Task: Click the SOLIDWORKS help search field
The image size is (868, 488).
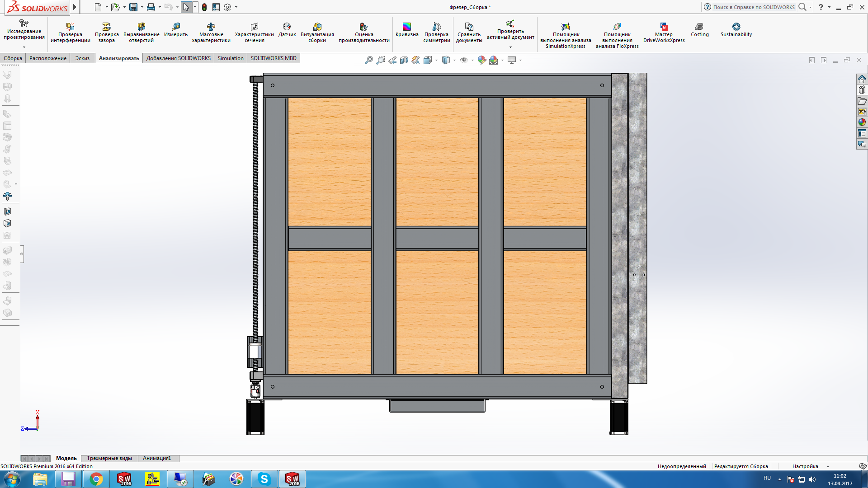Action: coord(753,7)
